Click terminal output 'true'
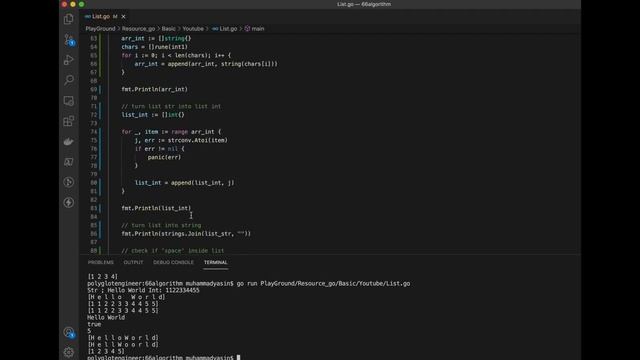 point(94,324)
